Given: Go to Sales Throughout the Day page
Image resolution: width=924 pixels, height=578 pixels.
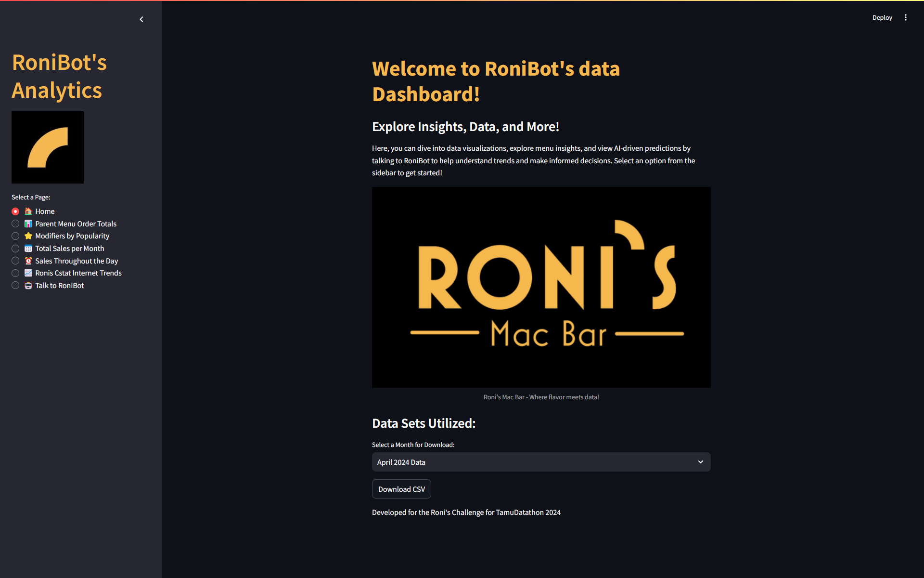Looking at the screenshot, I should (x=77, y=261).
